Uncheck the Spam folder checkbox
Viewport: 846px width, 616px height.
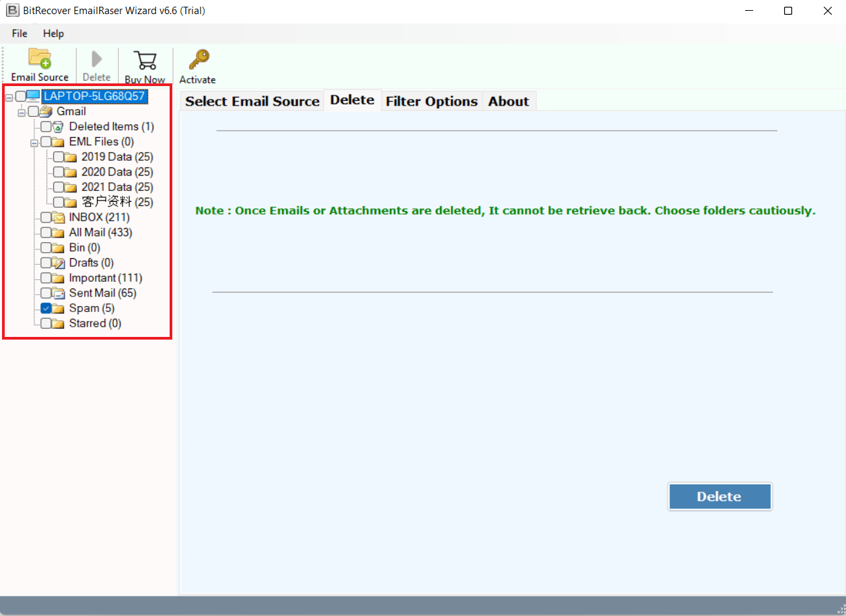[x=46, y=308]
